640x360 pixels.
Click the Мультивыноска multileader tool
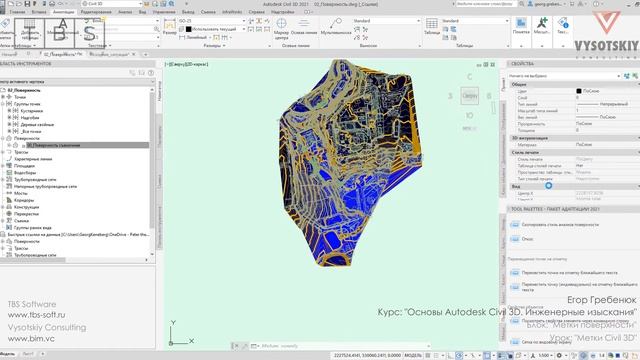pyautogui.click(x=336, y=27)
